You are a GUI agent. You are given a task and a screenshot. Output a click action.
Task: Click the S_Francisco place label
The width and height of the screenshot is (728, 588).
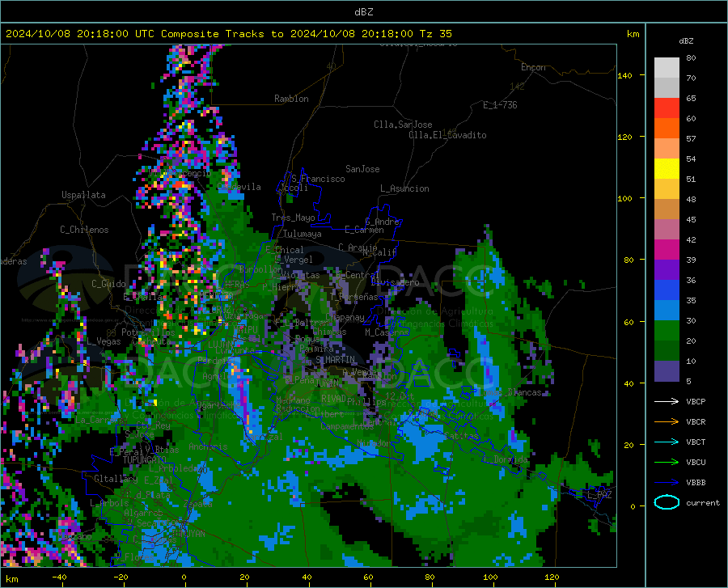pos(318,179)
